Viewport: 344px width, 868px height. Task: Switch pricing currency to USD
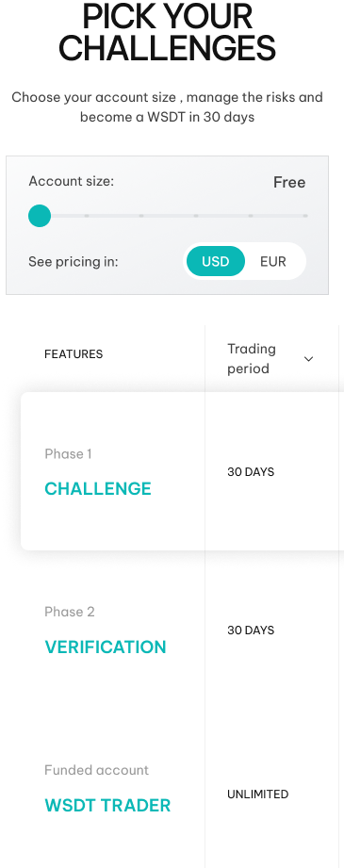point(216,261)
